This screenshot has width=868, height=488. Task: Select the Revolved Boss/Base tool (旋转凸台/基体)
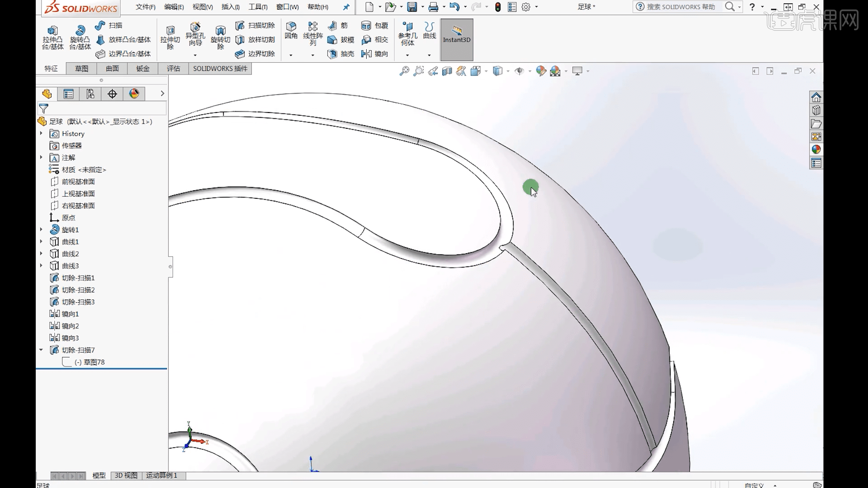[x=80, y=38]
